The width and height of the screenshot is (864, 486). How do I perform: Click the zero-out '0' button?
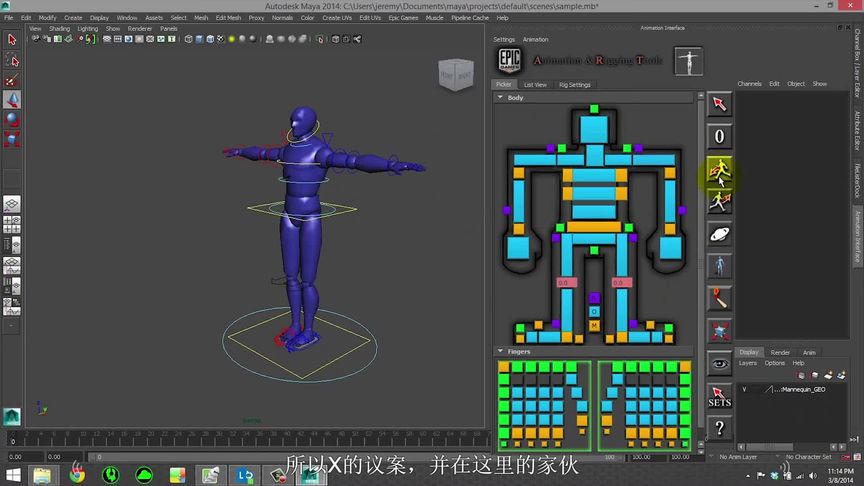tap(719, 137)
